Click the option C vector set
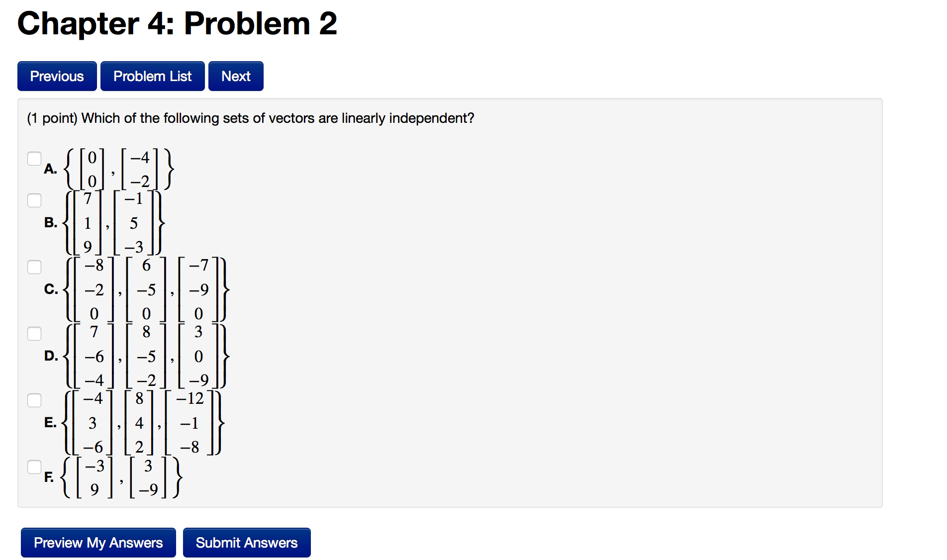 (x=147, y=289)
